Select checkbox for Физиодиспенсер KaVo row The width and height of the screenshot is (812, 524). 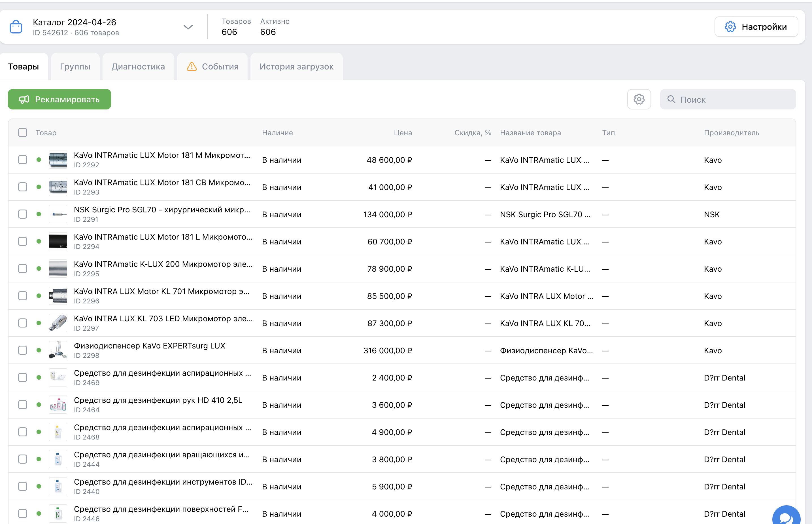[x=23, y=350]
